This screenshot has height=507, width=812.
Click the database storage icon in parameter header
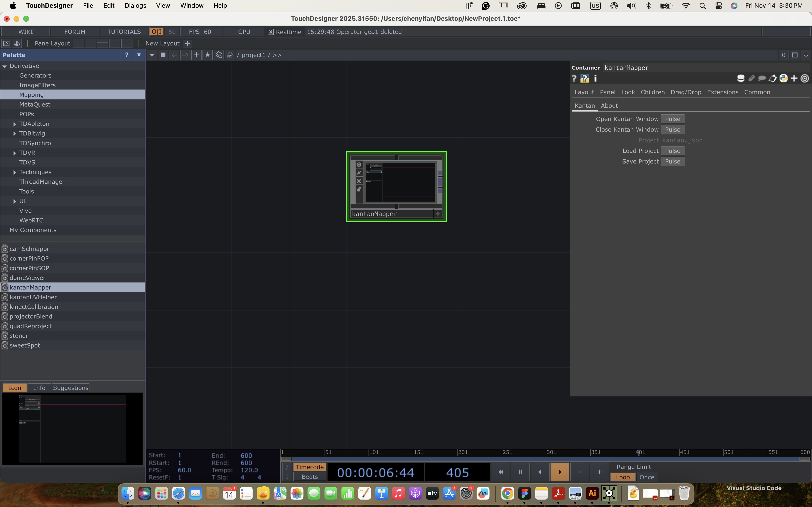[740, 78]
